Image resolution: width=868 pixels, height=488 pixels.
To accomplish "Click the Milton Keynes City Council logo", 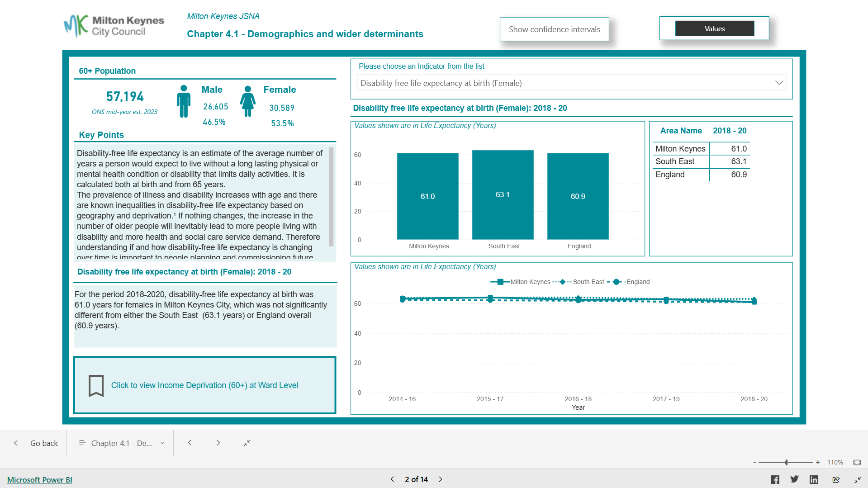I will (x=114, y=26).
